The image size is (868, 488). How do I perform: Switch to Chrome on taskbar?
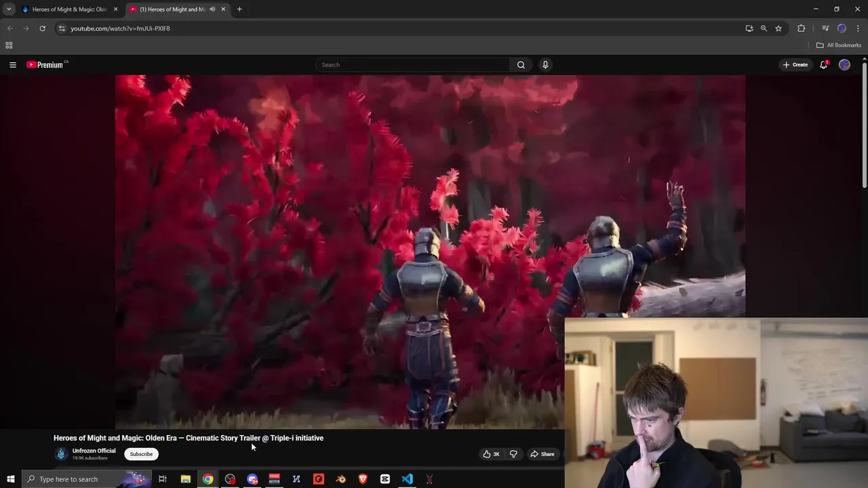[208, 479]
